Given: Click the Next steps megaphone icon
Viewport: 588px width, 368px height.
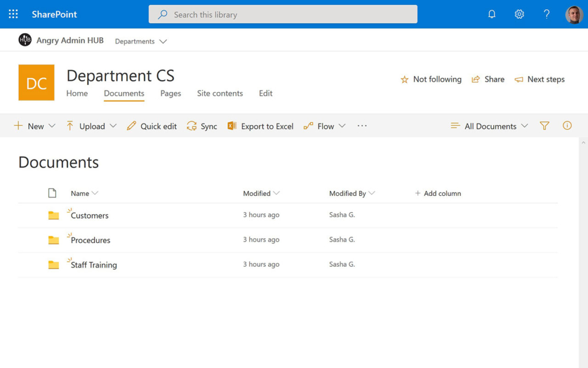Looking at the screenshot, I should (518, 79).
